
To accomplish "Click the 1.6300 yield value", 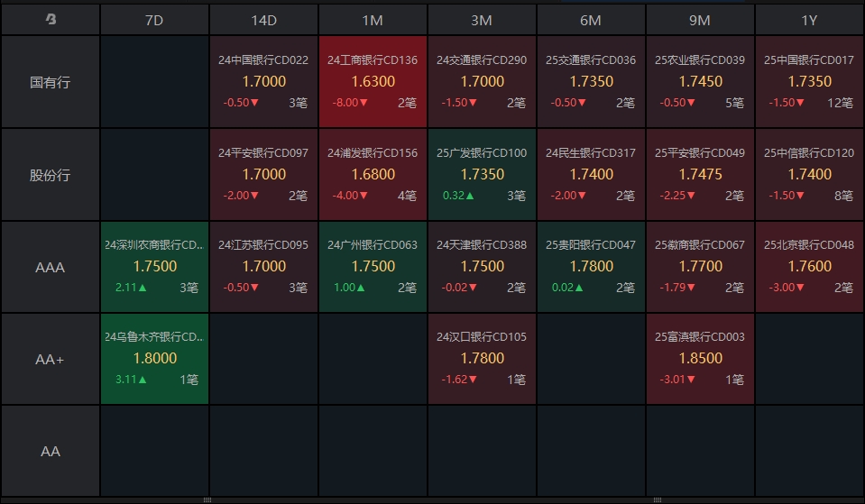I will point(373,82).
